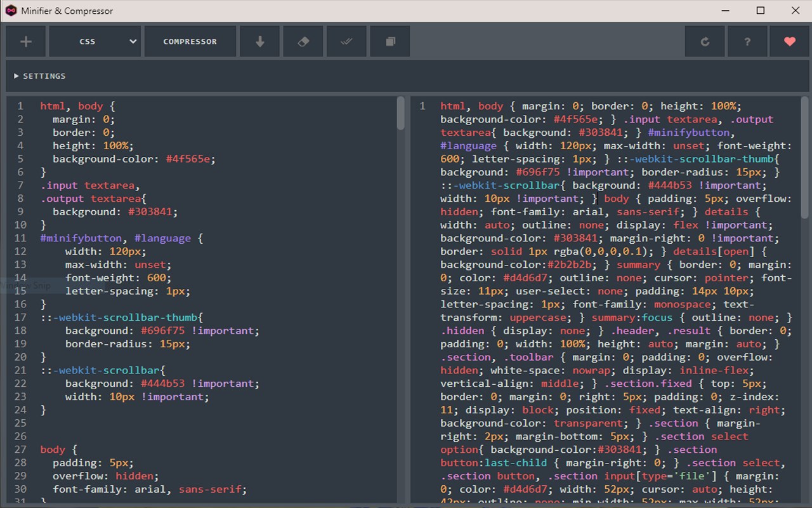Click the eraser clear icon
Viewport: 812px width, 508px height.
pos(303,41)
